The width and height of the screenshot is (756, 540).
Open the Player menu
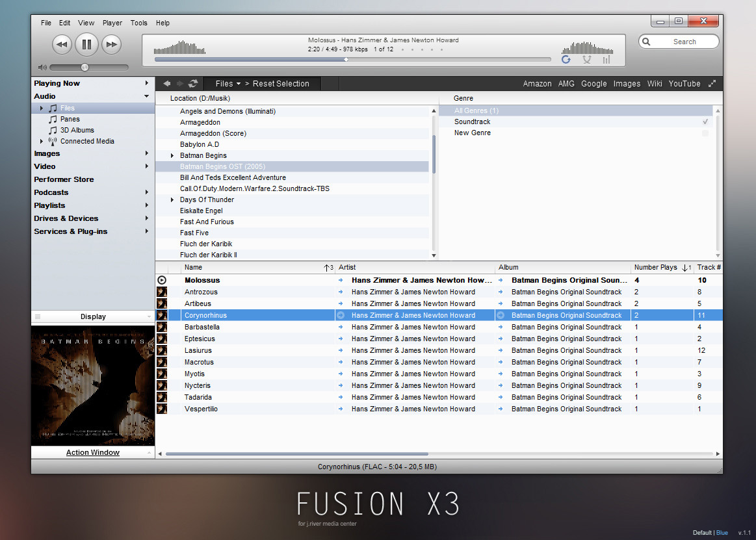point(112,23)
